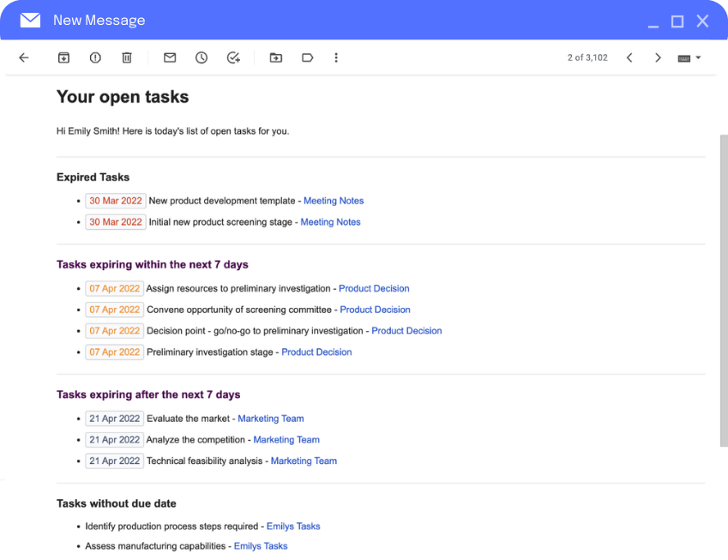
Task: Open the more options menu
Action: tap(336, 57)
